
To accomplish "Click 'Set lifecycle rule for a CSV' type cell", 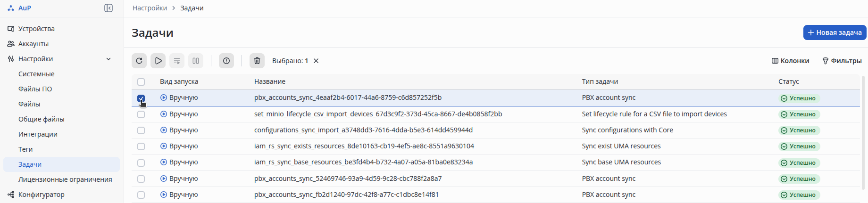I will pos(654,114).
